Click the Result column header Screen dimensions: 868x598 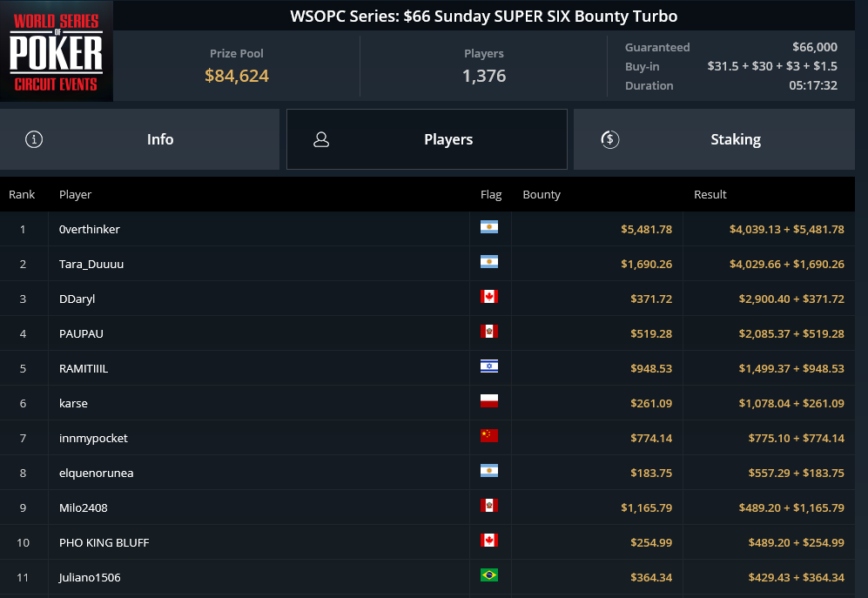[710, 194]
